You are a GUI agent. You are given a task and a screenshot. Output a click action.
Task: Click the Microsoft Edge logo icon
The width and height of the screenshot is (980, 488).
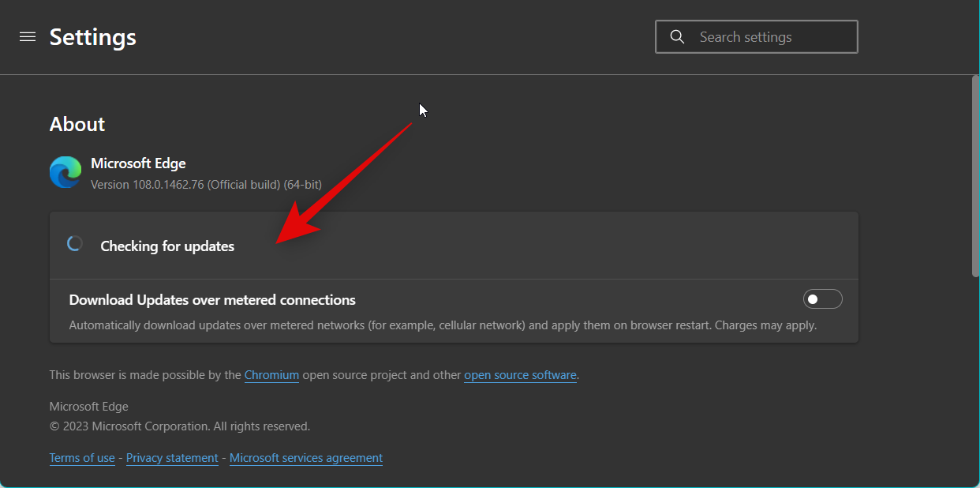(65, 171)
